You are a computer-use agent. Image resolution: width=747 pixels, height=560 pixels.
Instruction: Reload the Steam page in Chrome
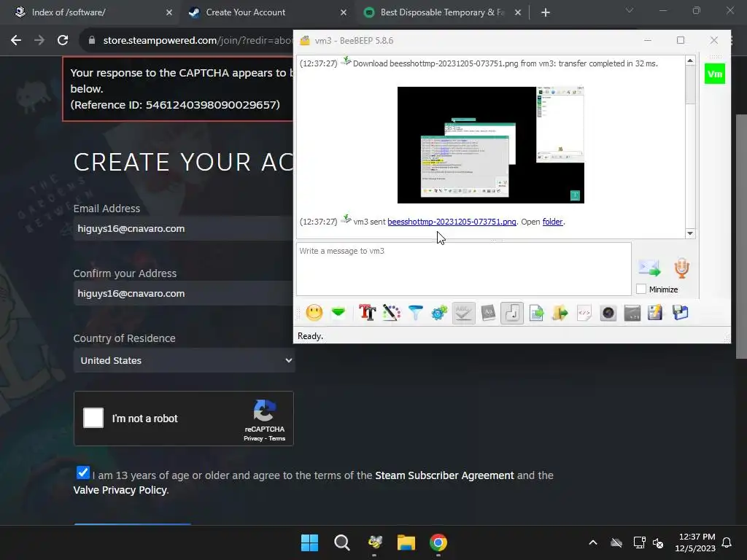click(x=63, y=41)
